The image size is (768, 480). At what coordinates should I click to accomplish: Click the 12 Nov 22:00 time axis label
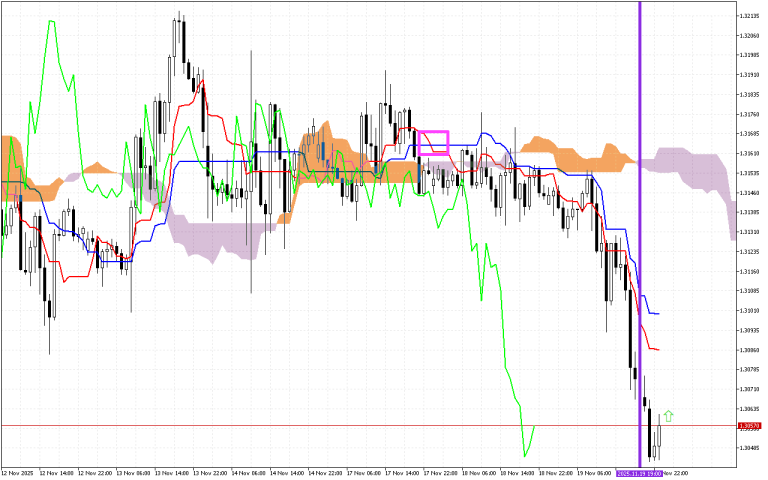tap(95, 474)
